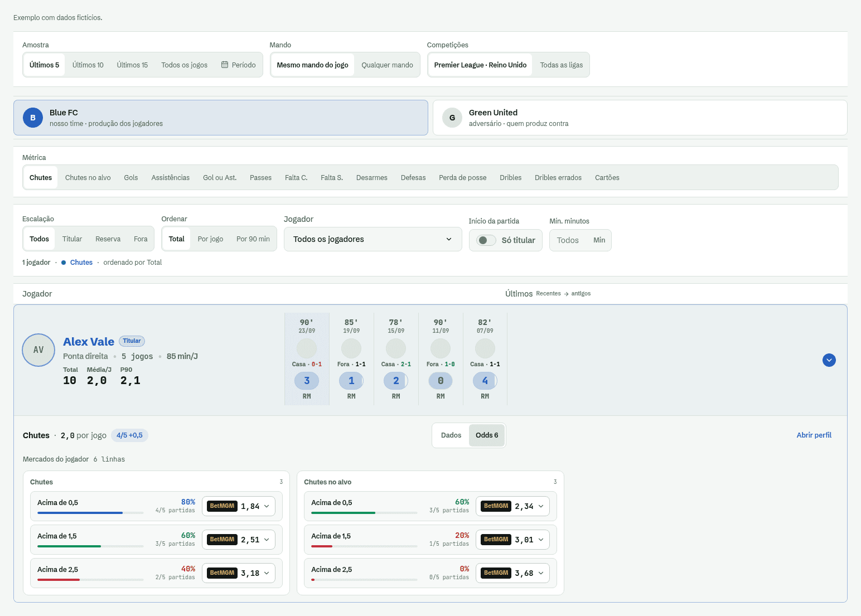Open odds dropdown for Chutes no alvo Acima de 2,5

point(512,573)
